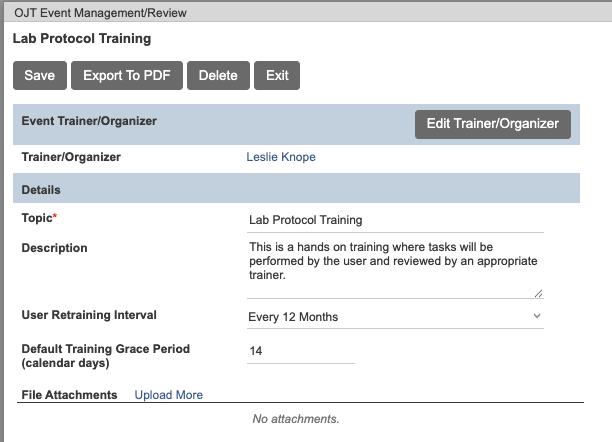The height and width of the screenshot is (442, 612).
Task: Open the Edit Trainer/Organizer dialog
Action: 493,124
